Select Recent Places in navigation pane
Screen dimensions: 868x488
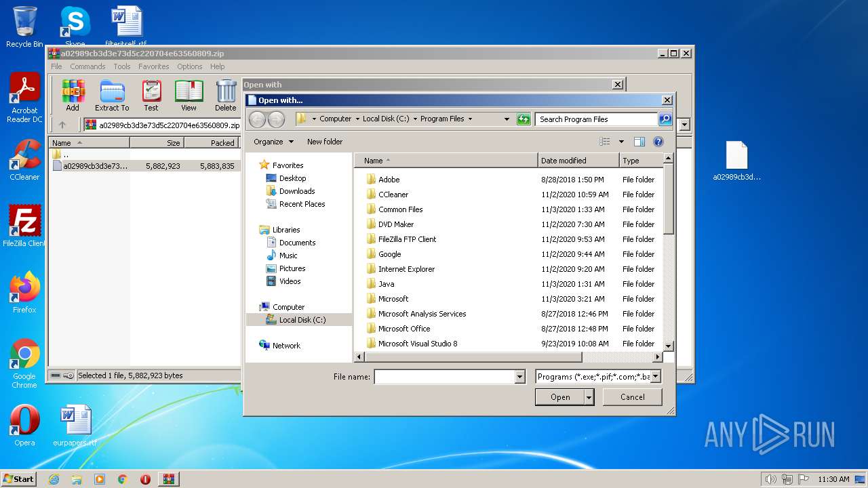[x=302, y=204]
